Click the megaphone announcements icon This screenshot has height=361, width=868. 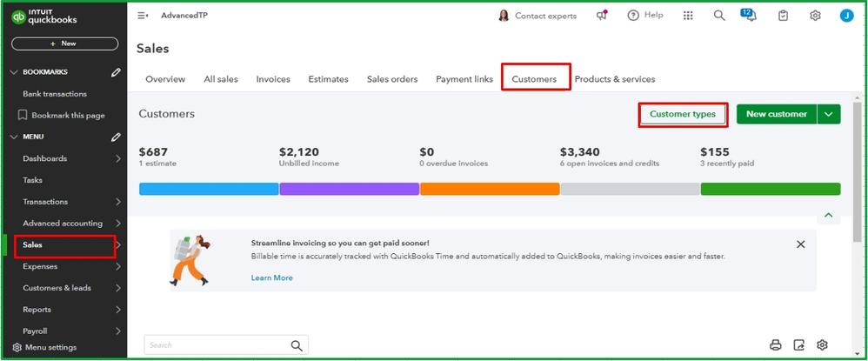pyautogui.click(x=602, y=16)
